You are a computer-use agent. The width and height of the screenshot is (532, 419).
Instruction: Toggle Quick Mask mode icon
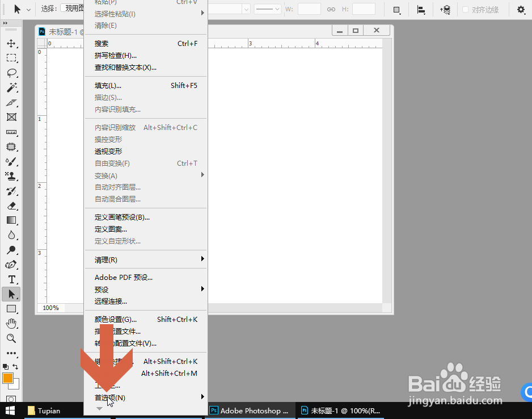11,399
